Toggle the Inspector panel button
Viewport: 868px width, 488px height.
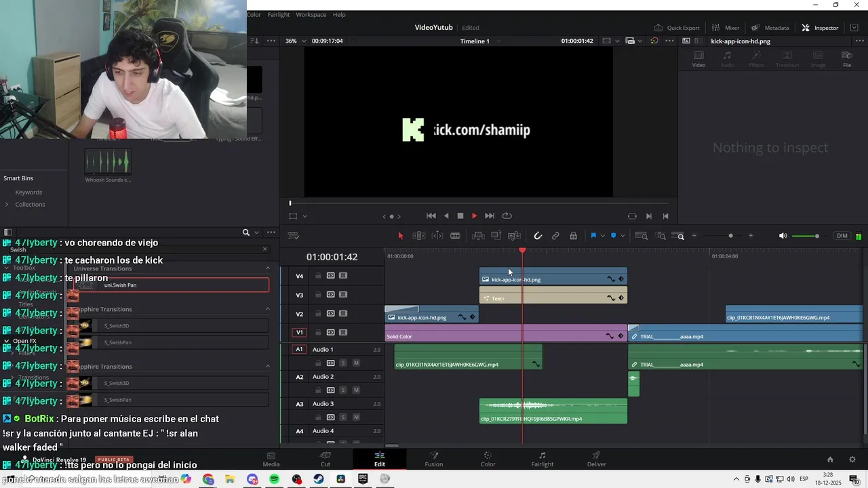[820, 28]
